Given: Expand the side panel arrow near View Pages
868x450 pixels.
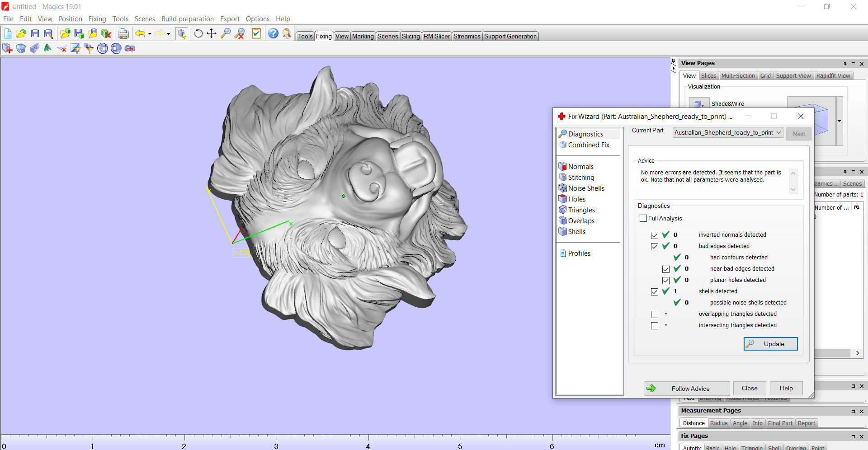Looking at the screenshot, I should pyautogui.click(x=674, y=68).
